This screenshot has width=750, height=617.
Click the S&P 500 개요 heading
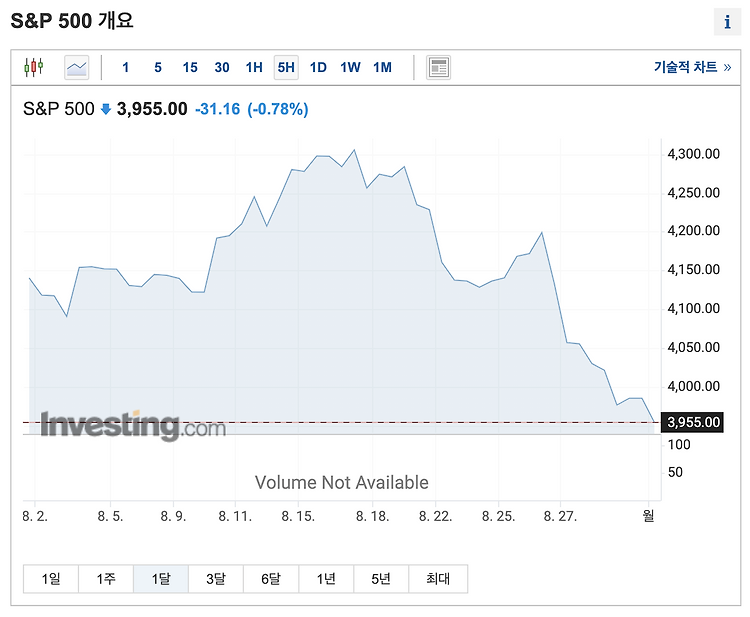tap(72, 21)
